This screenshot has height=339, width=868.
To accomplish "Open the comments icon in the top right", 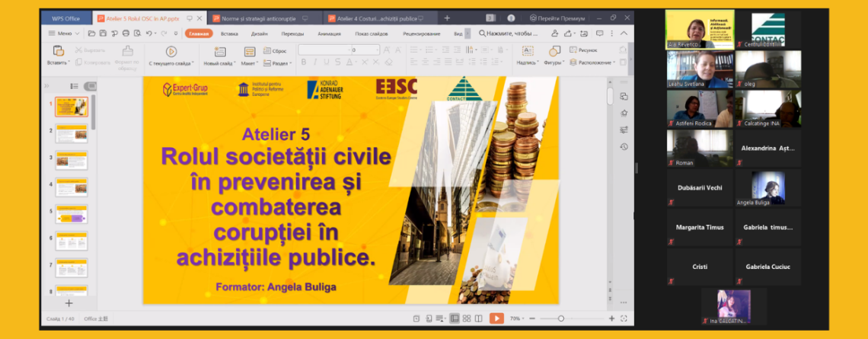I will click(x=600, y=34).
